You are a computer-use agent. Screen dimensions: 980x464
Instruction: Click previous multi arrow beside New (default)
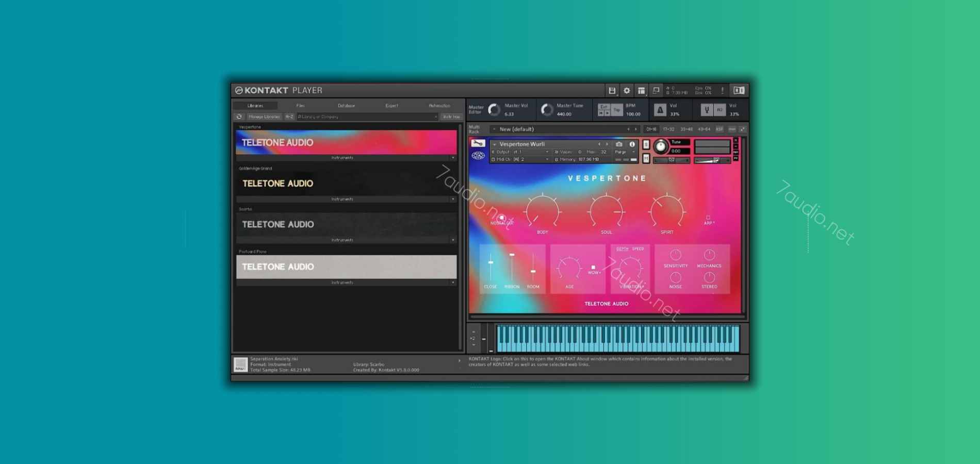(628, 129)
